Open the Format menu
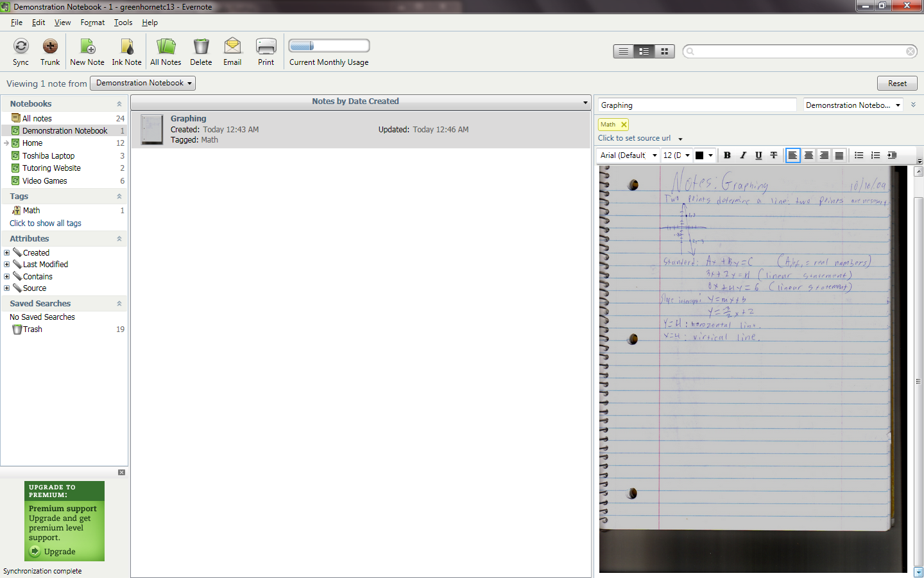 [x=92, y=22]
